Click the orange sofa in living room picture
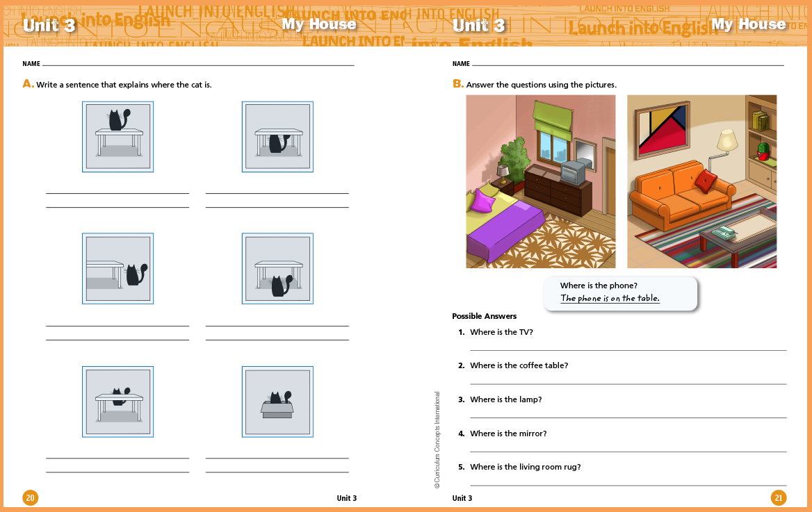This screenshot has height=512, width=812. 681,197
